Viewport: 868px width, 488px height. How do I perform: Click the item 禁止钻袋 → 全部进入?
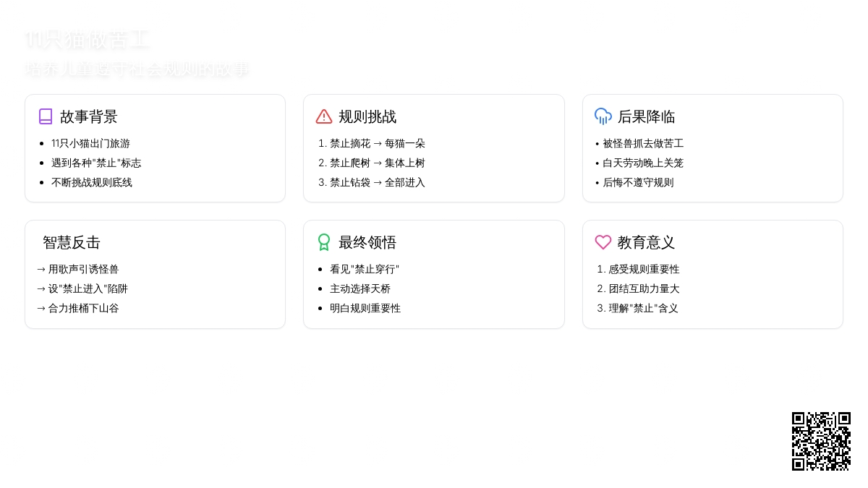[x=377, y=182]
